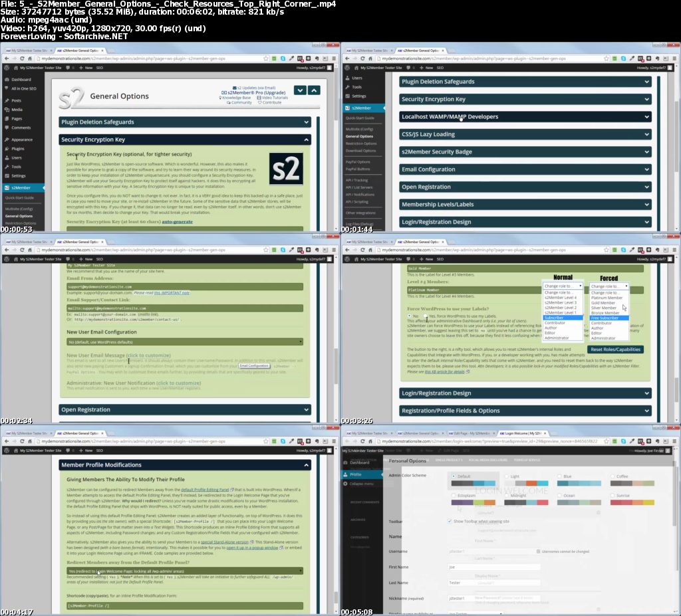Expand the Email Configuration section in 00:01:44 frame
The height and width of the screenshot is (616, 681).
tap(525, 169)
